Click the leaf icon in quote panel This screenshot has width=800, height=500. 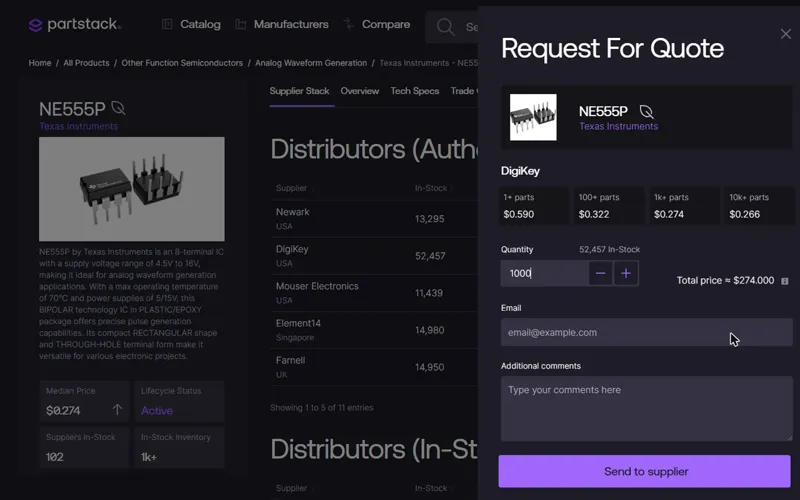pyautogui.click(x=646, y=111)
